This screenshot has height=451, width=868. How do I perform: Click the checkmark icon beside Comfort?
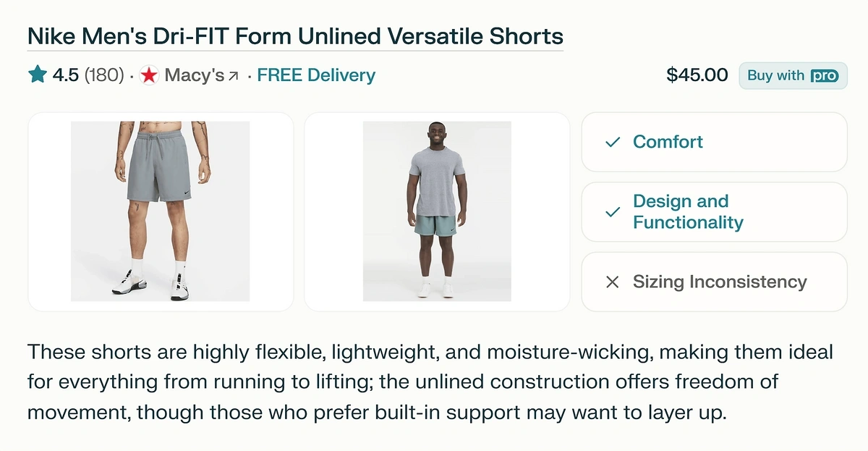613,143
